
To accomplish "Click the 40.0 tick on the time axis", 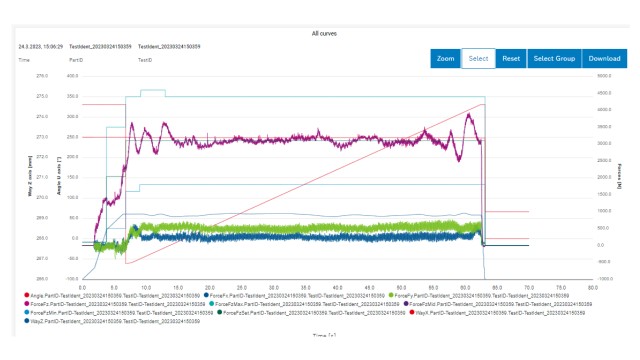I will pos(338,288).
